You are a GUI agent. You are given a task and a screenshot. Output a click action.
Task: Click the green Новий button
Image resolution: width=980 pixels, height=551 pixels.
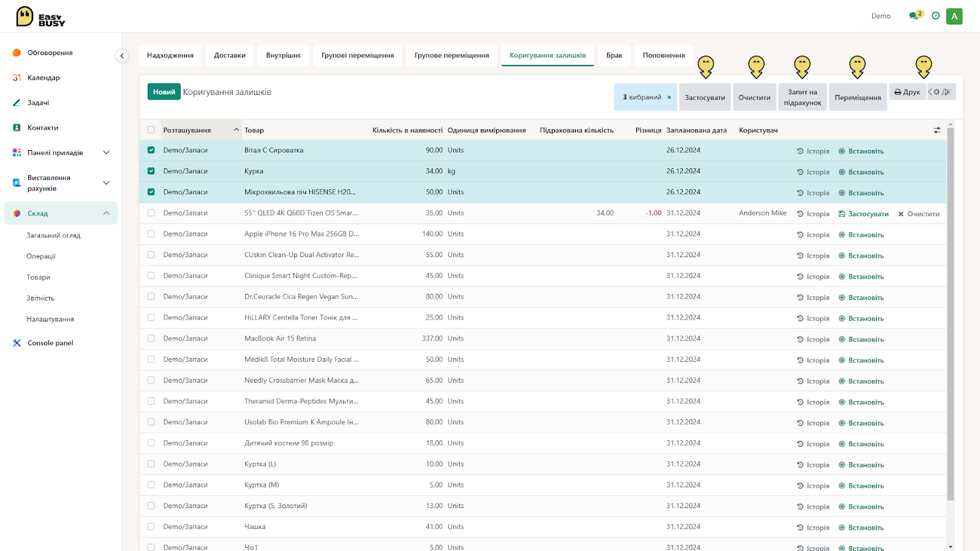(x=164, y=92)
